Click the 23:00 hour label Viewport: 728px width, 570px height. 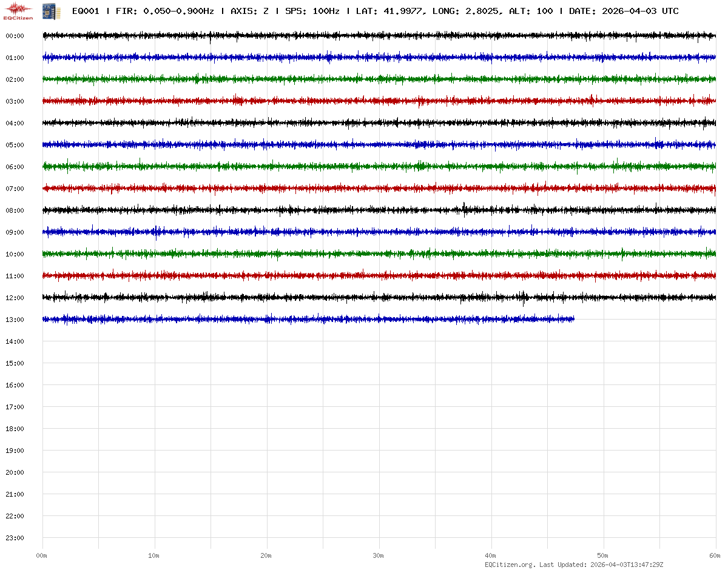tap(15, 538)
